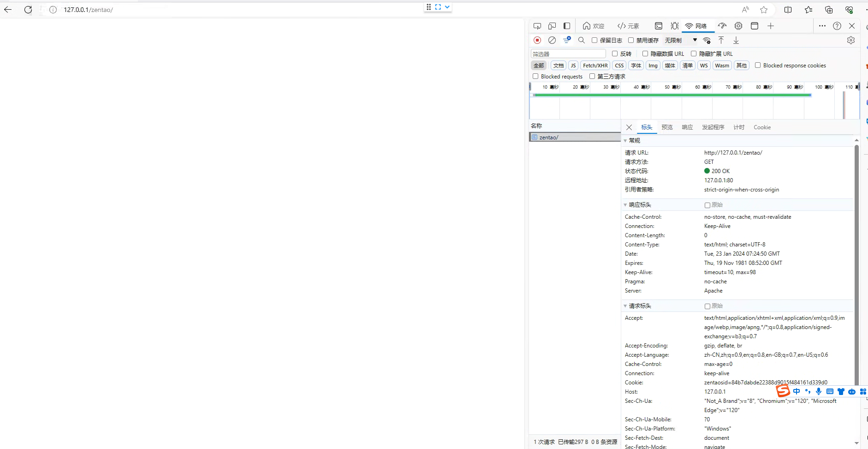This screenshot has width=868, height=449.
Task: Stop recording the network log
Action: click(537, 40)
